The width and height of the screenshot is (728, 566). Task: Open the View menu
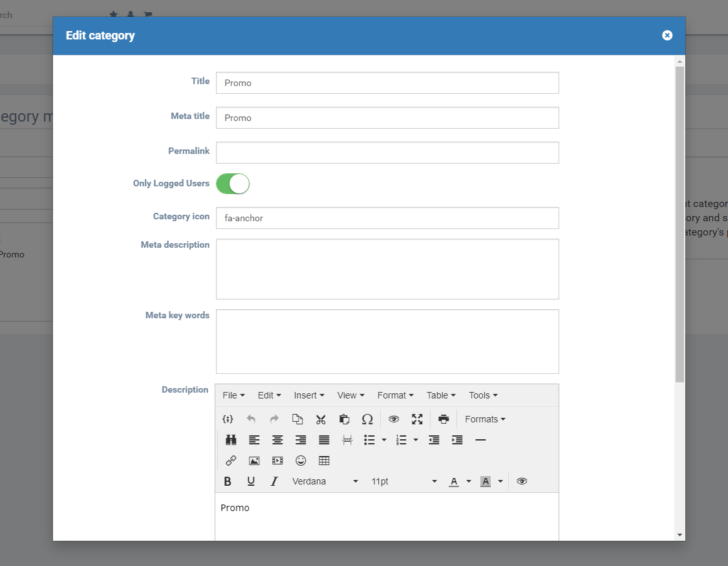(350, 395)
